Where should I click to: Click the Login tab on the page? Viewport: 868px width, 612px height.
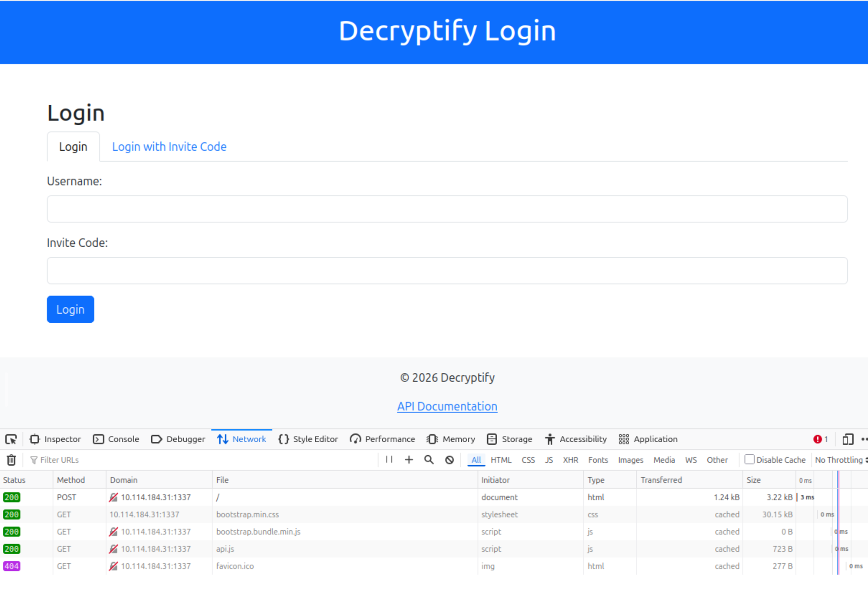[x=73, y=147]
